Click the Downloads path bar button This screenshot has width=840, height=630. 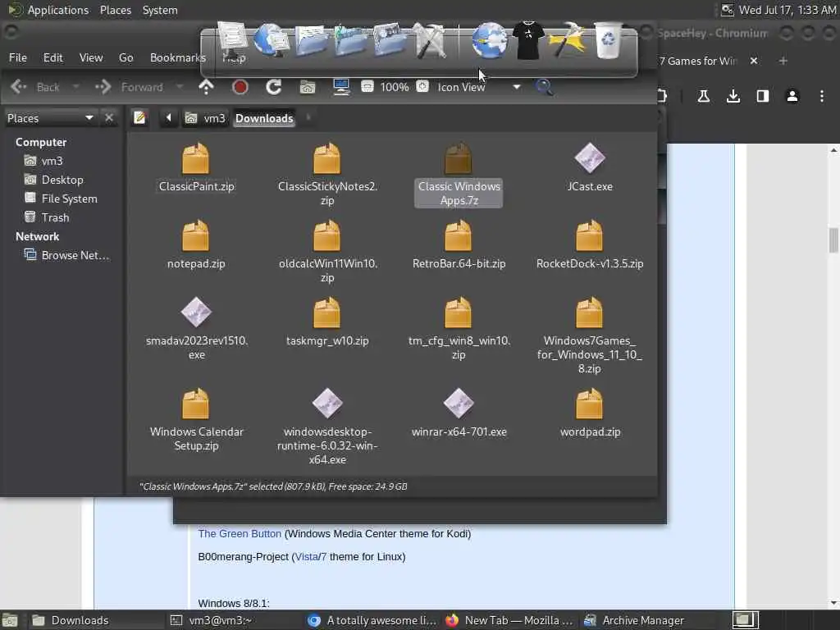[x=264, y=118]
